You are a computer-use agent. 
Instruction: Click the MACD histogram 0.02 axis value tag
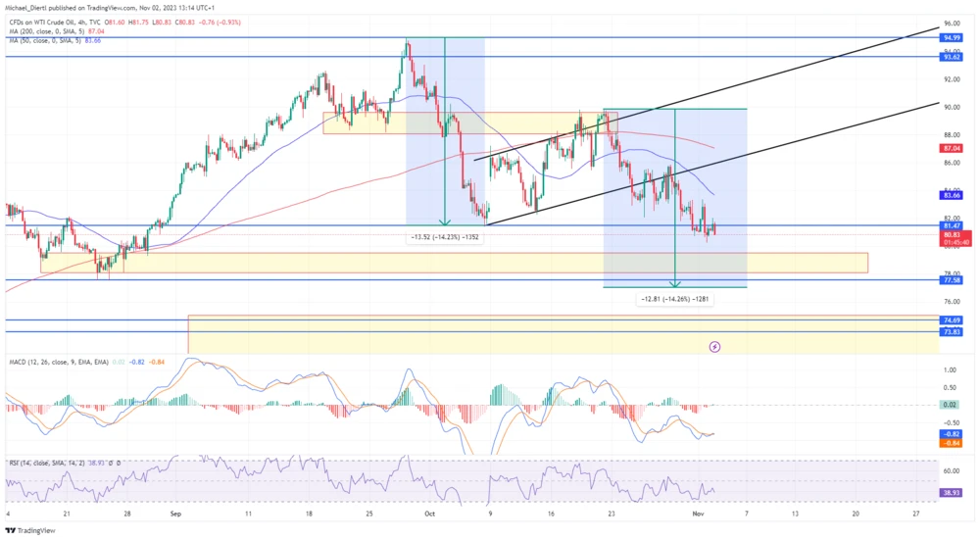point(950,405)
